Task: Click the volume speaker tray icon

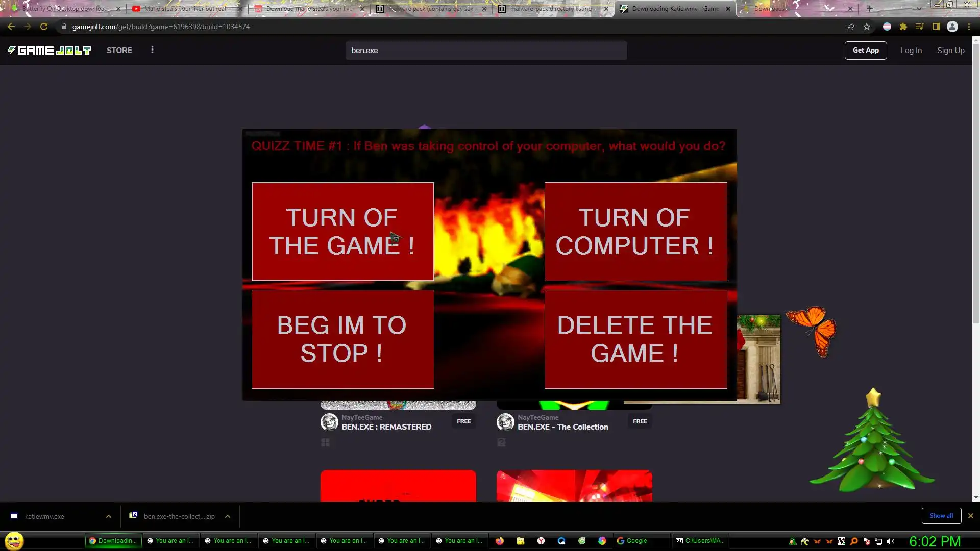Action: coord(891,541)
